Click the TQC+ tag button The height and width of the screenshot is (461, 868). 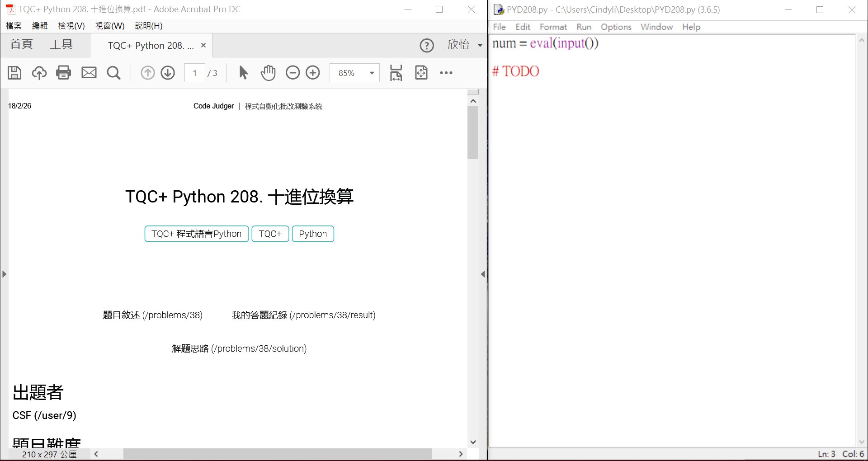(270, 234)
